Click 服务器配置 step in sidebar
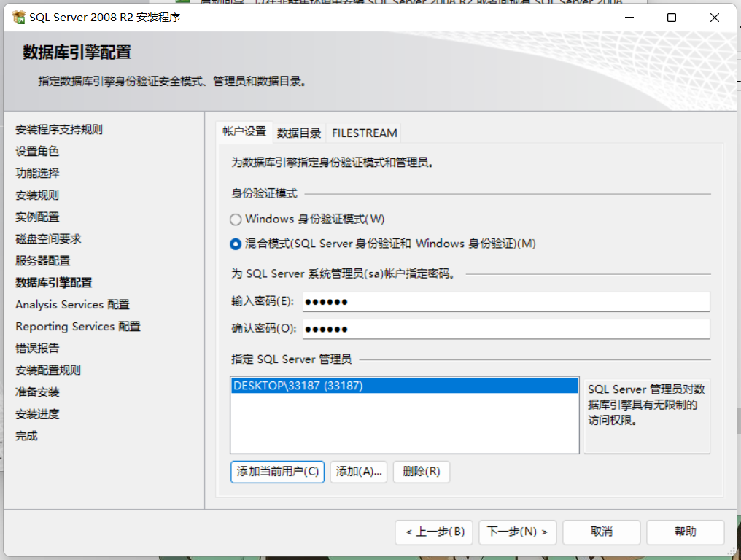The height and width of the screenshot is (560, 741). [x=42, y=261]
